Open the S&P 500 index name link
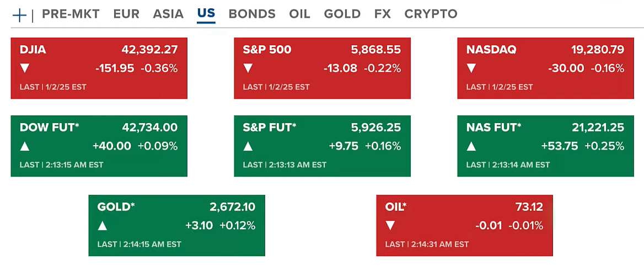644x266 pixels. click(267, 50)
